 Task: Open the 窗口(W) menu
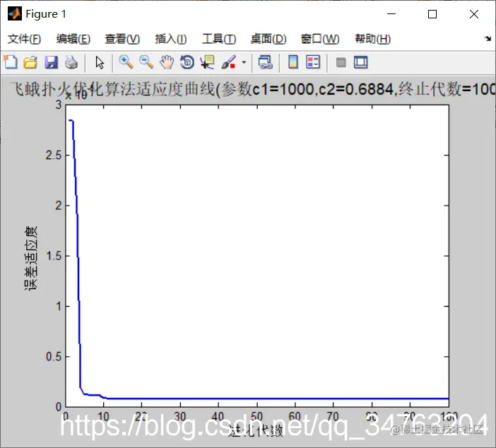(x=320, y=39)
